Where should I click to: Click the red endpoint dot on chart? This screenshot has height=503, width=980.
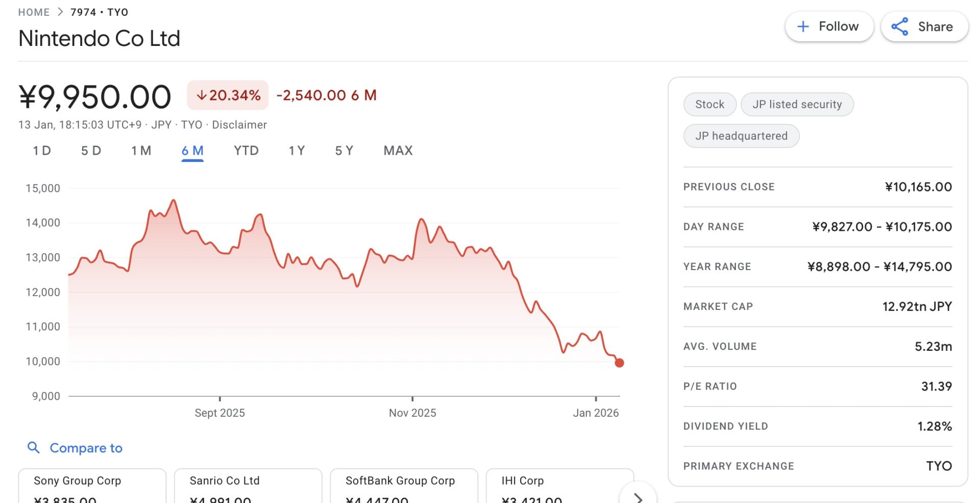(x=619, y=363)
